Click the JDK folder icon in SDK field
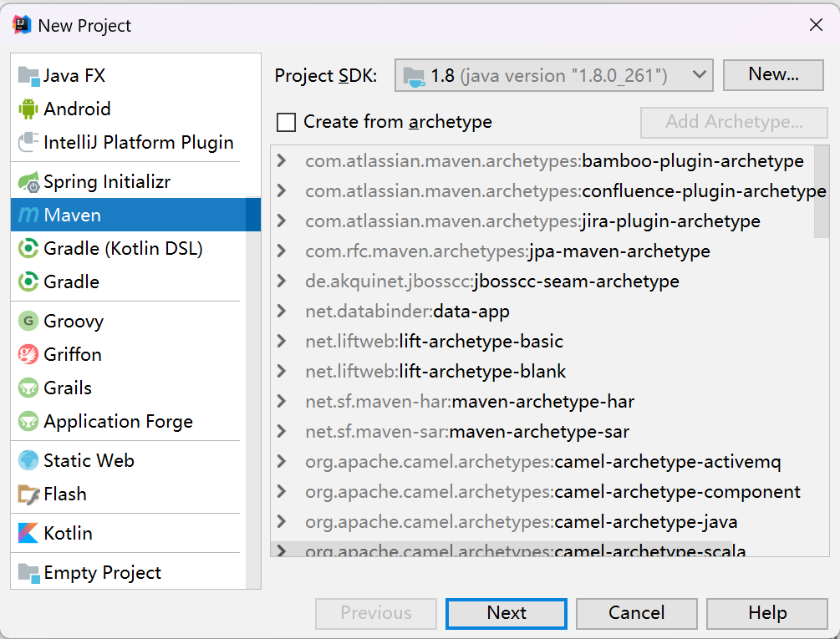This screenshot has height=639, width=840. (x=414, y=76)
